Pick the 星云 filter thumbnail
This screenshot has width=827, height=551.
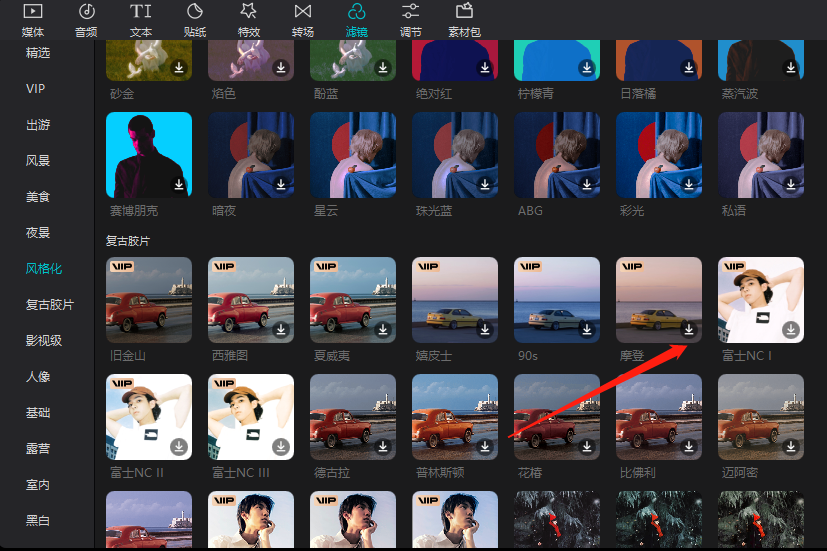(x=353, y=155)
